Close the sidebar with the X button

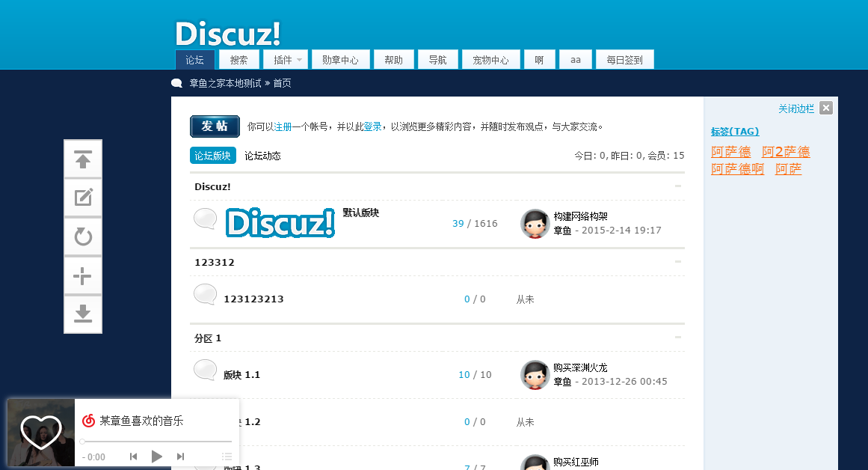point(826,108)
